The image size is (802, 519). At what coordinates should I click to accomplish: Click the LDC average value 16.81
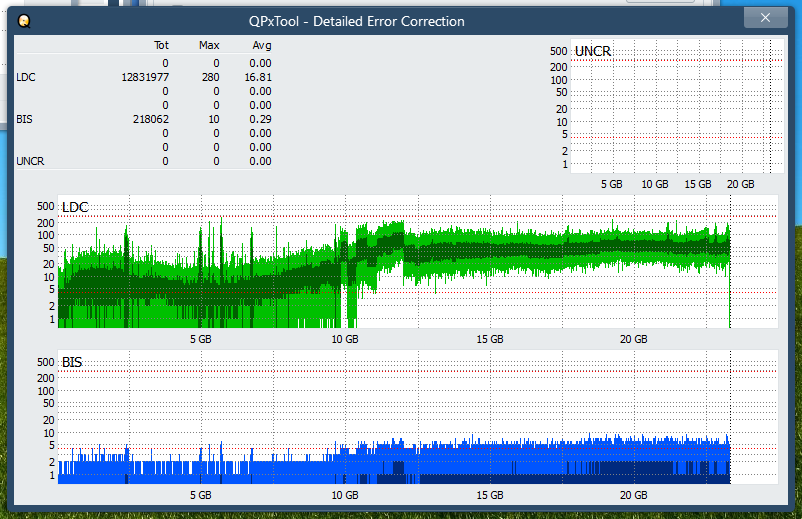[x=259, y=77]
